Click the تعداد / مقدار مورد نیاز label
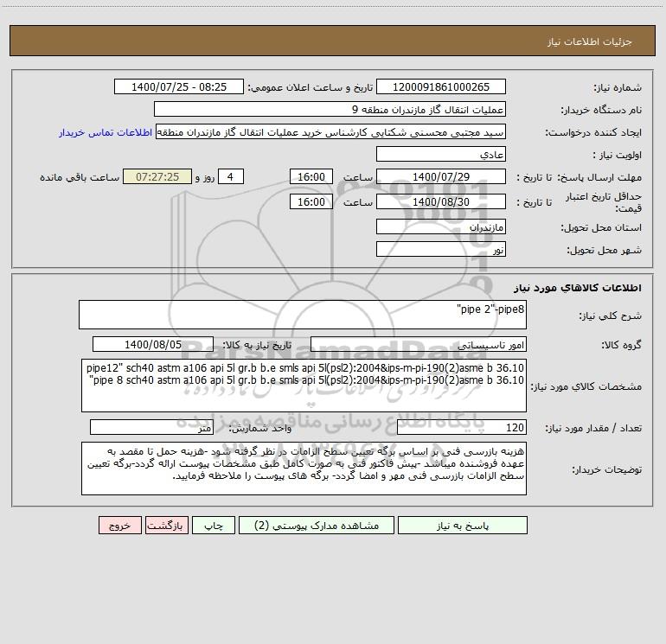This screenshot has width=666, height=644. [x=593, y=428]
